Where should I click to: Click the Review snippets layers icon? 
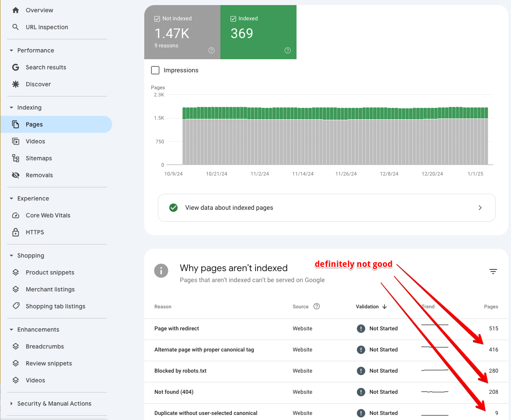coord(16,363)
